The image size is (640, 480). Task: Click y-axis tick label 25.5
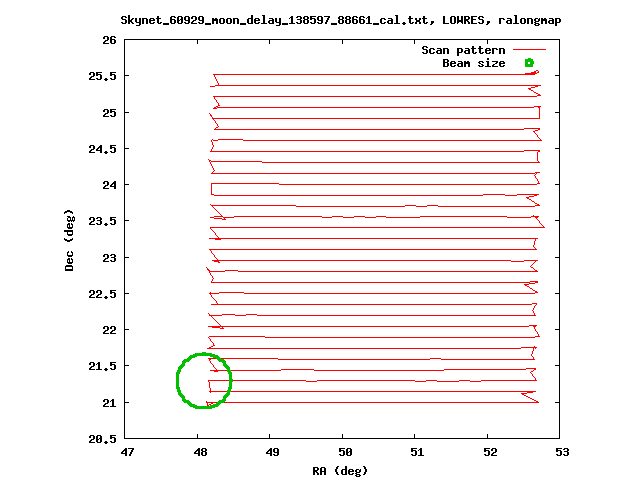pos(102,76)
